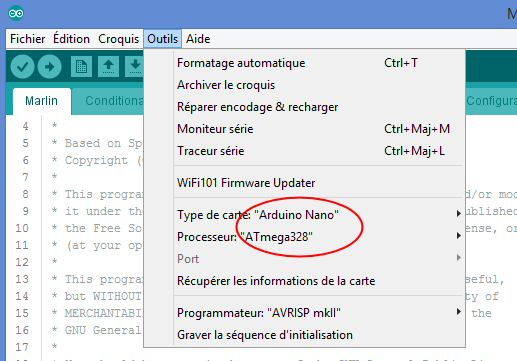Screen dimensions: 517x361
Task: Expand the Port submenu
Action: point(319,259)
